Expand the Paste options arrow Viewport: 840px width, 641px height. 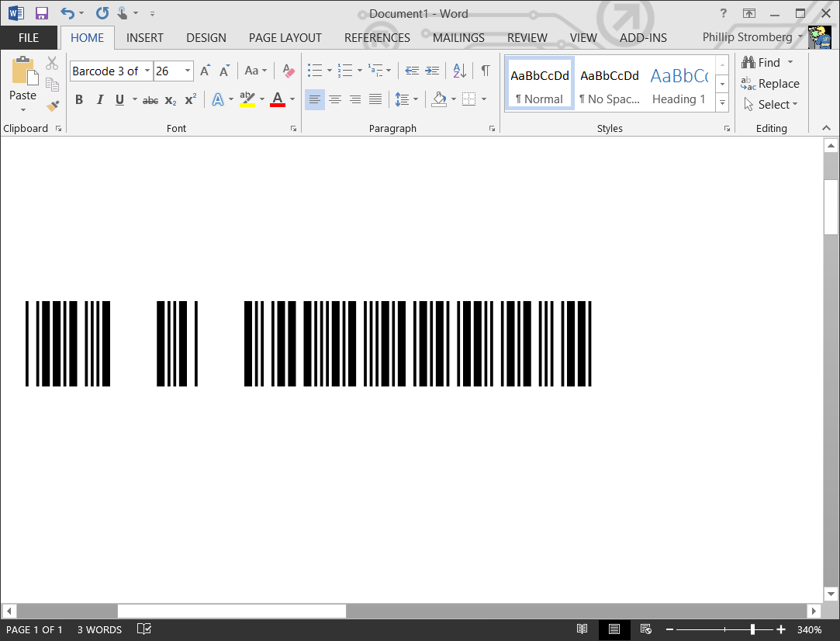point(23,110)
